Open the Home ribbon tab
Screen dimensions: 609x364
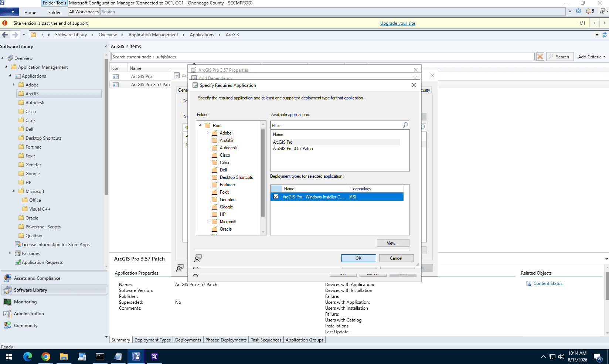click(30, 12)
